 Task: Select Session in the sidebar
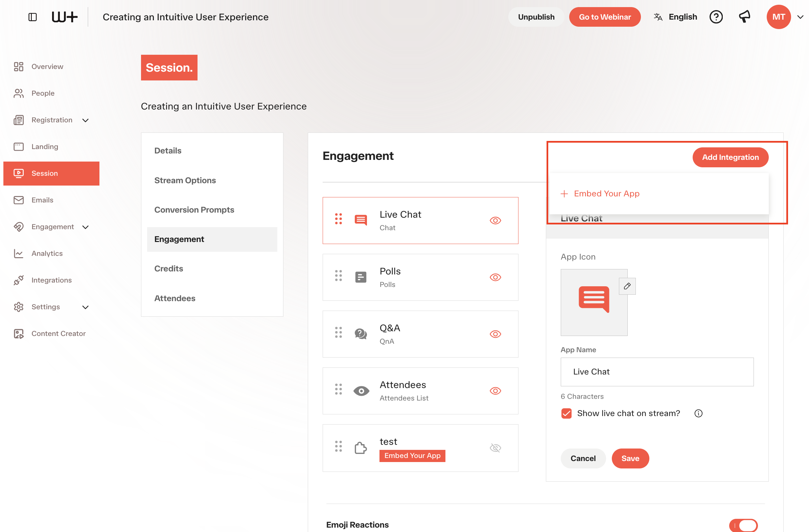click(51, 173)
